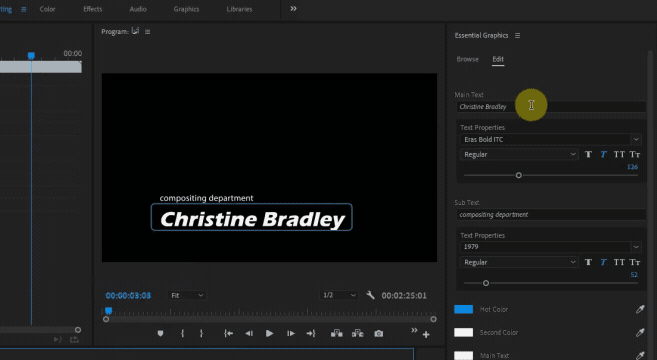Click in the Sub Text compositing department field
Image resolution: width=657 pixels, height=360 pixels.
[551, 215]
